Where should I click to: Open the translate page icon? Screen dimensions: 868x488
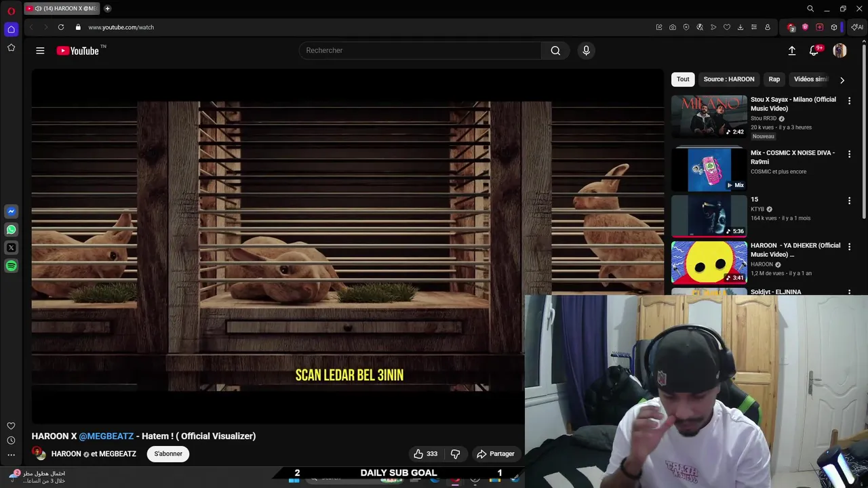pos(700,27)
